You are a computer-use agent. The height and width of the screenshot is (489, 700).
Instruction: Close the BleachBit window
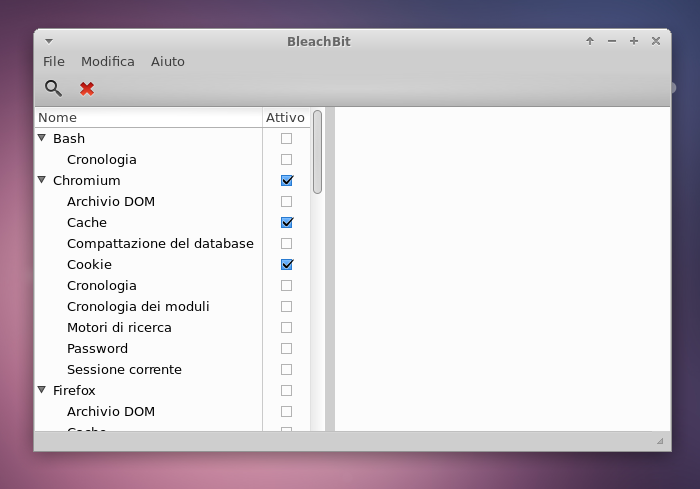pos(656,41)
